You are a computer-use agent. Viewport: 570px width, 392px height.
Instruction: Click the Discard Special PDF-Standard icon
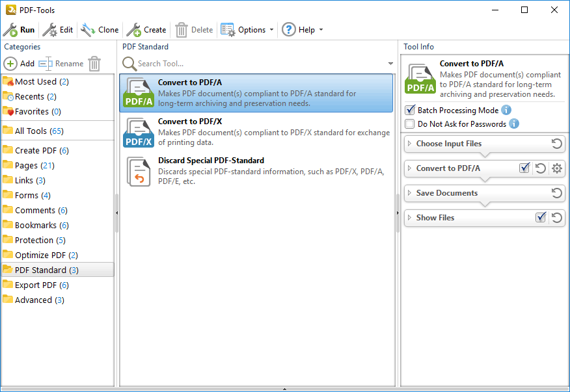[x=138, y=171]
